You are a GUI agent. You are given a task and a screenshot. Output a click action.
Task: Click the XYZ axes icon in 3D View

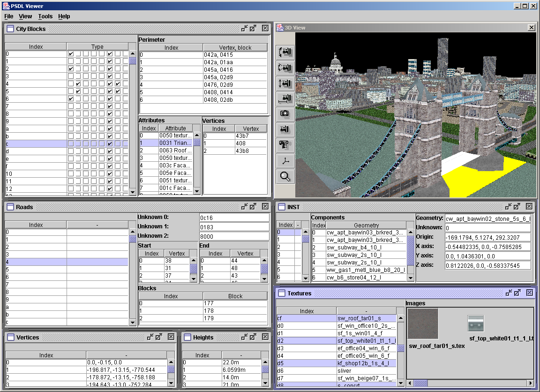coord(285,161)
